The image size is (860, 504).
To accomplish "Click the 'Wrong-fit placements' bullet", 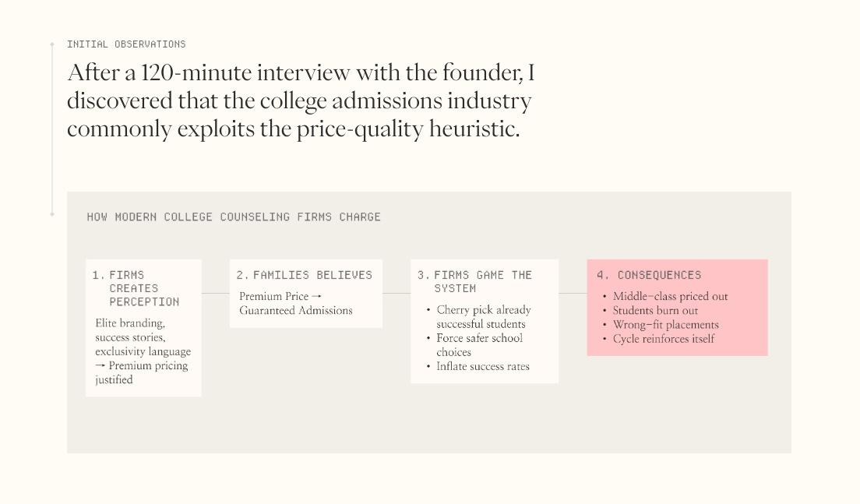I will click(x=665, y=325).
